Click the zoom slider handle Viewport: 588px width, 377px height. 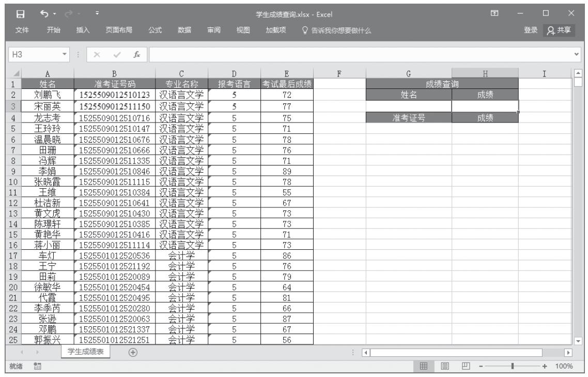click(512, 366)
